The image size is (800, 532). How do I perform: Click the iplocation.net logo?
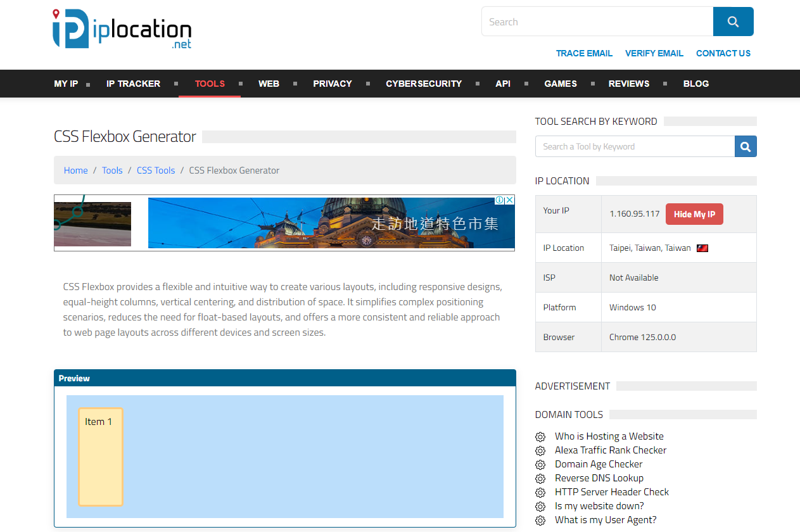(122, 29)
